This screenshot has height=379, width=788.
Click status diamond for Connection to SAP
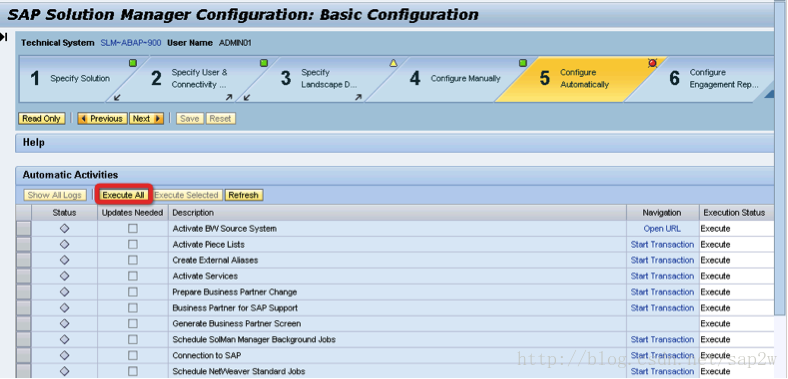click(64, 355)
